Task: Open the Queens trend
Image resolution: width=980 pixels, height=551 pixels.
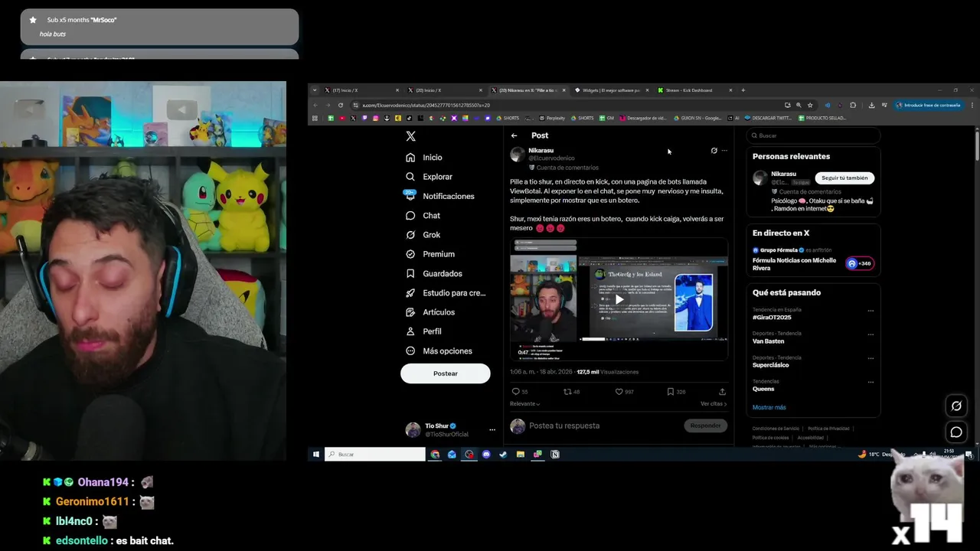Action: coord(763,389)
